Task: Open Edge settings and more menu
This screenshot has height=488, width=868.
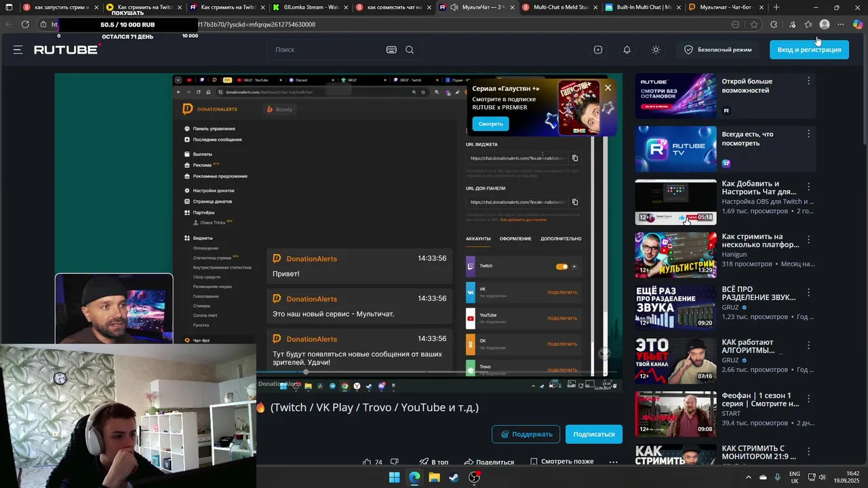Action: [x=841, y=24]
